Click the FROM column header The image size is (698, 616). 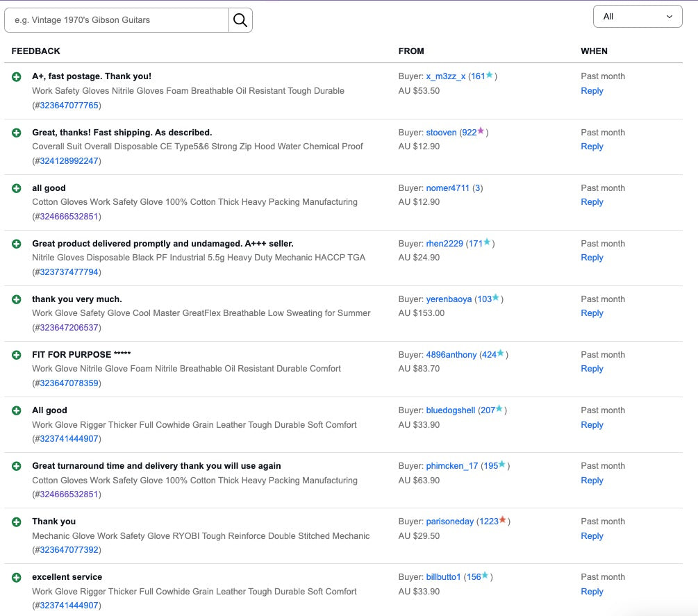coord(411,51)
